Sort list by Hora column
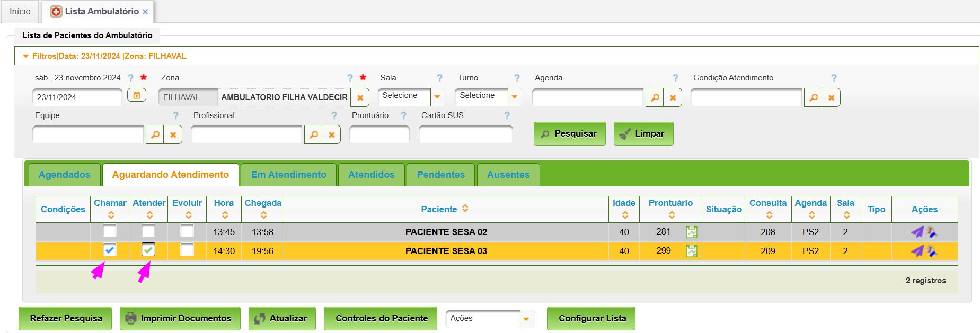The height and width of the screenshot is (333, 980). (225, 215)
